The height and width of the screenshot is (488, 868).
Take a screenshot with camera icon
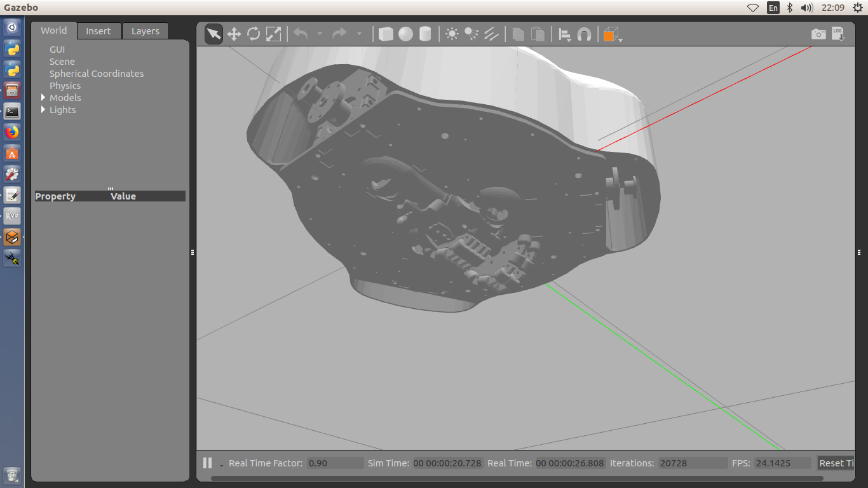coord(818,34)
